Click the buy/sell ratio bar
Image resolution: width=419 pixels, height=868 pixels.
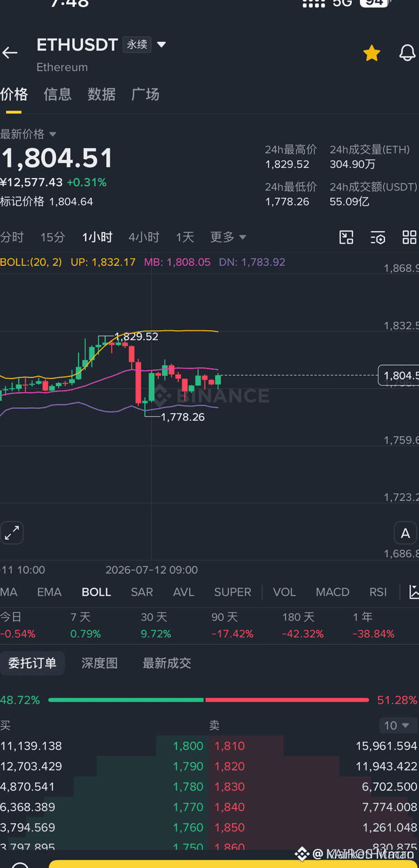209,700
